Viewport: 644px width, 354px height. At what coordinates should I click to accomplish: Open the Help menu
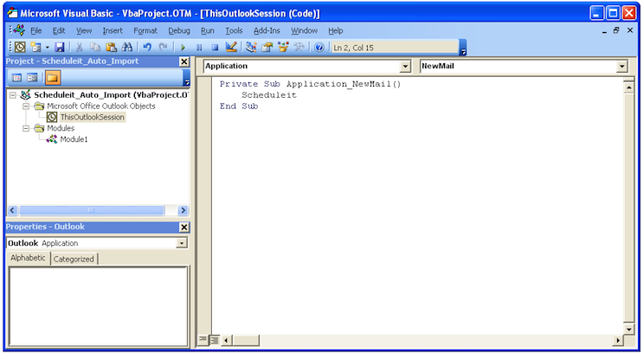(x=336, y=31)
